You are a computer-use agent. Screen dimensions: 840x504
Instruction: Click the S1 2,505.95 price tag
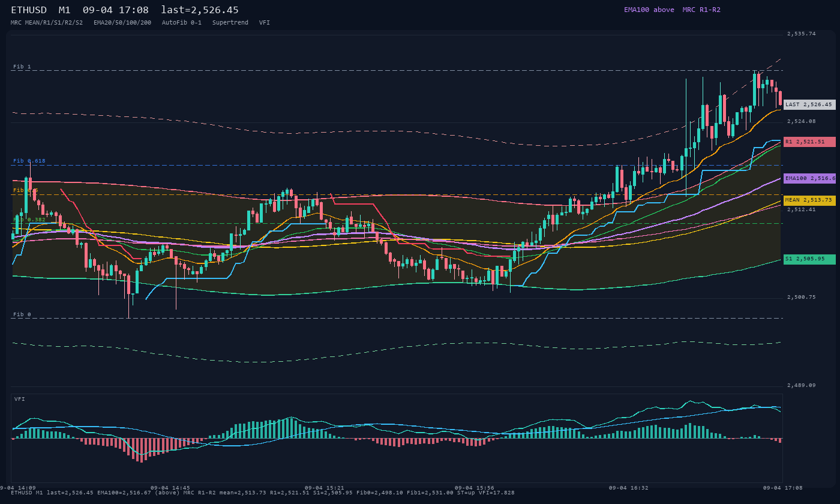[x=809, y=259]
